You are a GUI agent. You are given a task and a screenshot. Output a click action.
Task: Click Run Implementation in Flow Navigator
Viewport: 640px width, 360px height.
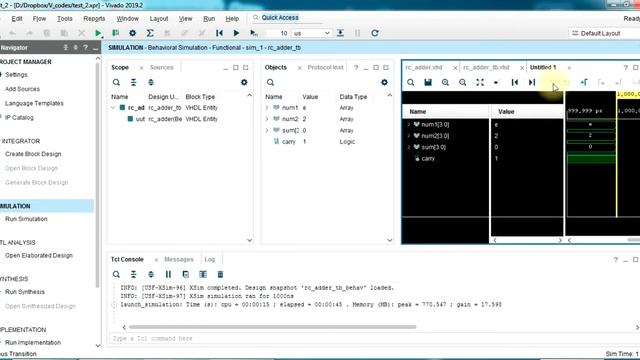[x=33, y=342]
